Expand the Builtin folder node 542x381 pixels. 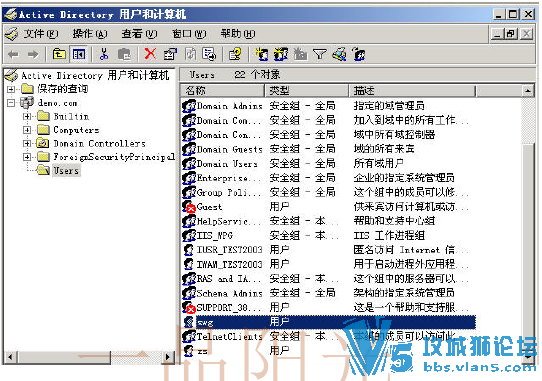(27, 116)
